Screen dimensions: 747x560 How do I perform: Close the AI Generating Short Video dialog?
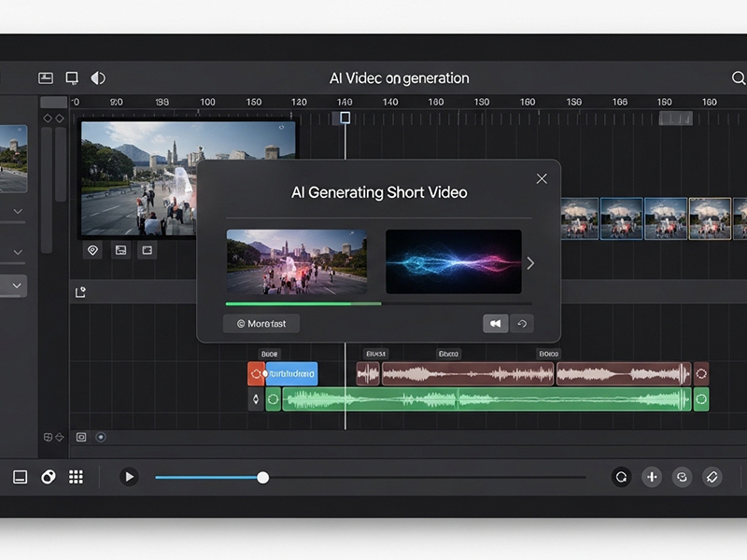point(542,178)
